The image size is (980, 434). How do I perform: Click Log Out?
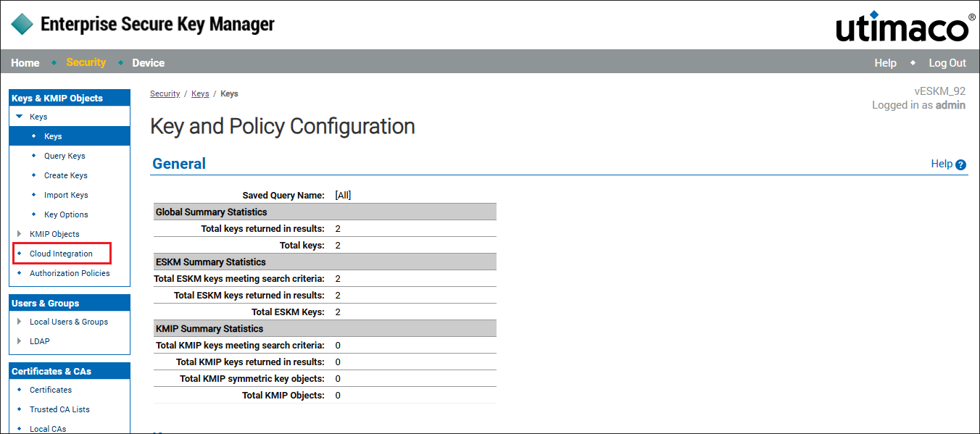(947, 63)
